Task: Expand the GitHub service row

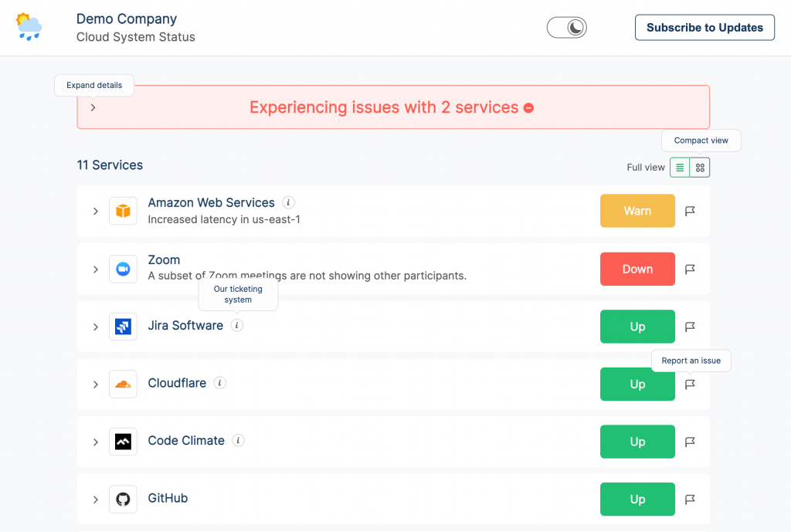Action: click(96, 500)
